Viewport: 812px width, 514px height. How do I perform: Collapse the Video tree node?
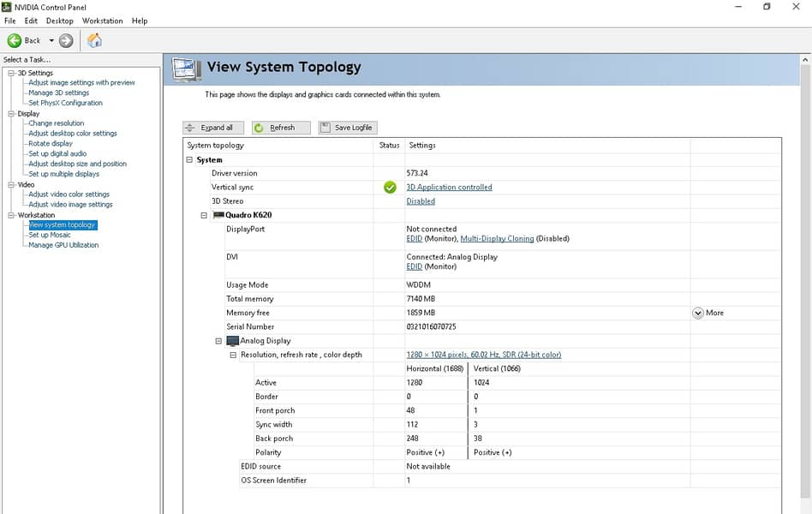[x=11, y=184]
